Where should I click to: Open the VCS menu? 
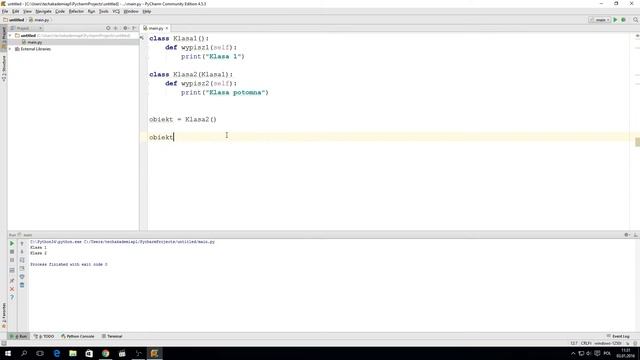pyautogui.click(x=116, y=11)
